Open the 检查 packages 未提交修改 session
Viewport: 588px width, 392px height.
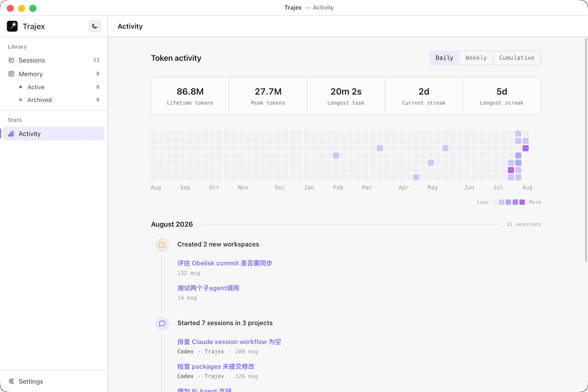click(216, 366)
